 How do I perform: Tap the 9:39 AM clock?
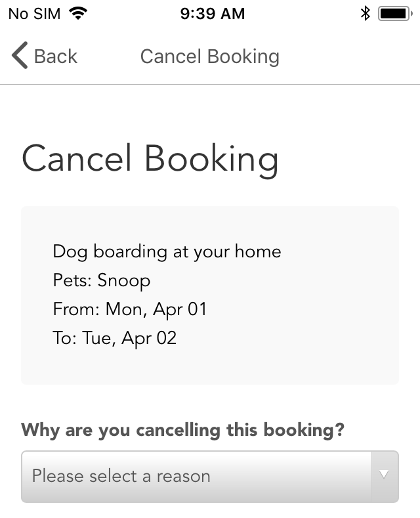pos(213,14)
